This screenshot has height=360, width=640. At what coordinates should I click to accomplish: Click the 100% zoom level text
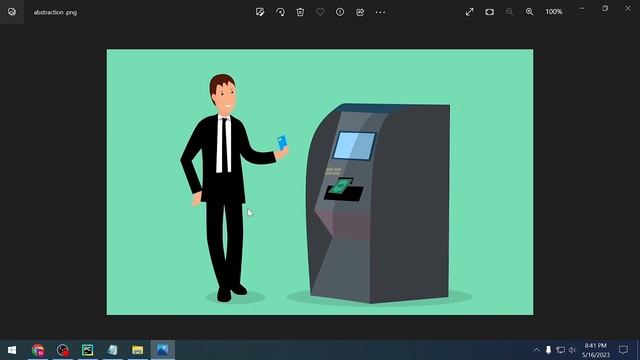point(554,12)
